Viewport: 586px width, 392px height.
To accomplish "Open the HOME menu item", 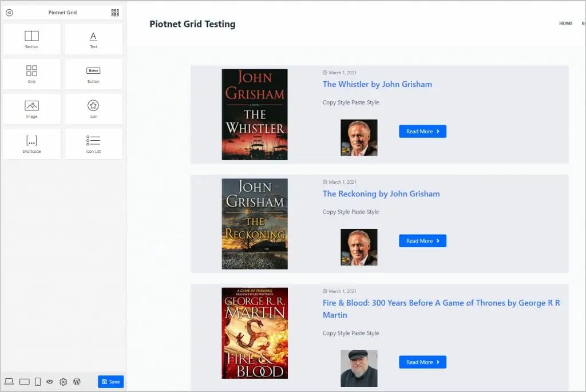I will pyautogui.click(x=565, y=23).
